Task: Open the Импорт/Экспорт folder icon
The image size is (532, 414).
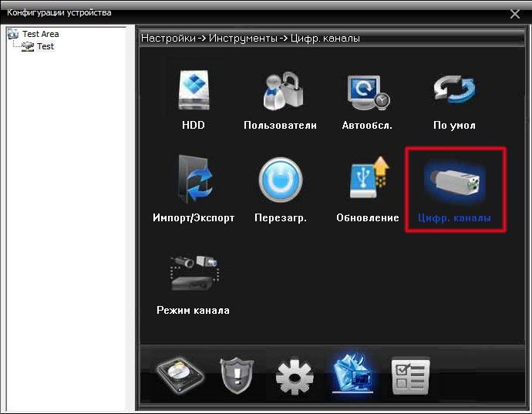Action: (x=195, y=179)
